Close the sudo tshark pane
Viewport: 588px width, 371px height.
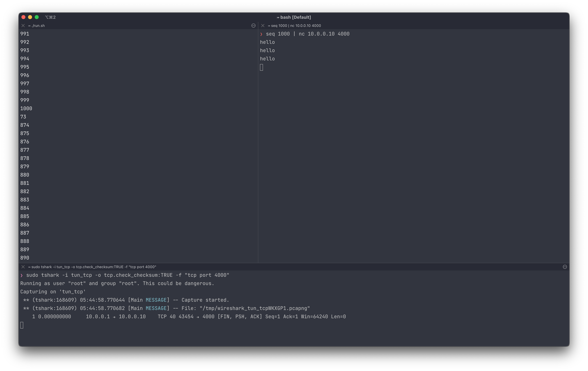[23, 267]
